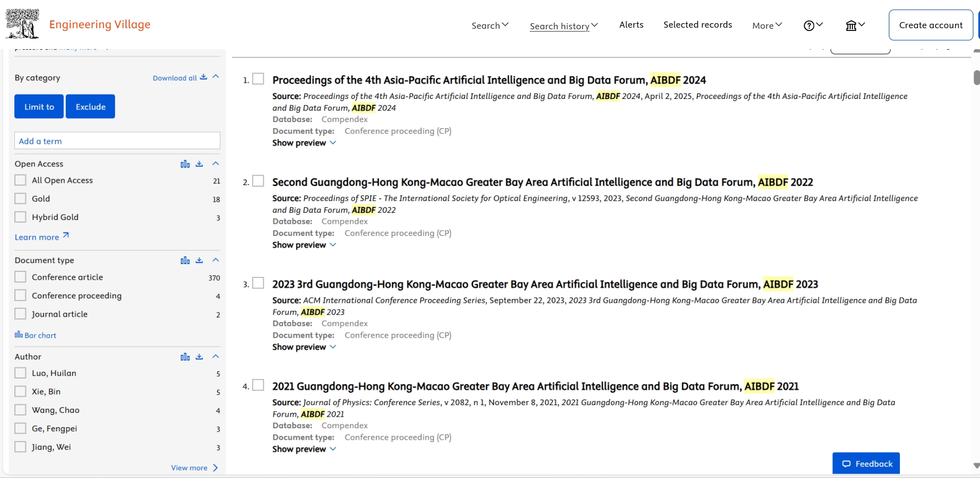
Task: Select result 2 AIBDF 2022 checkbox
Action: tap(258, 181)
